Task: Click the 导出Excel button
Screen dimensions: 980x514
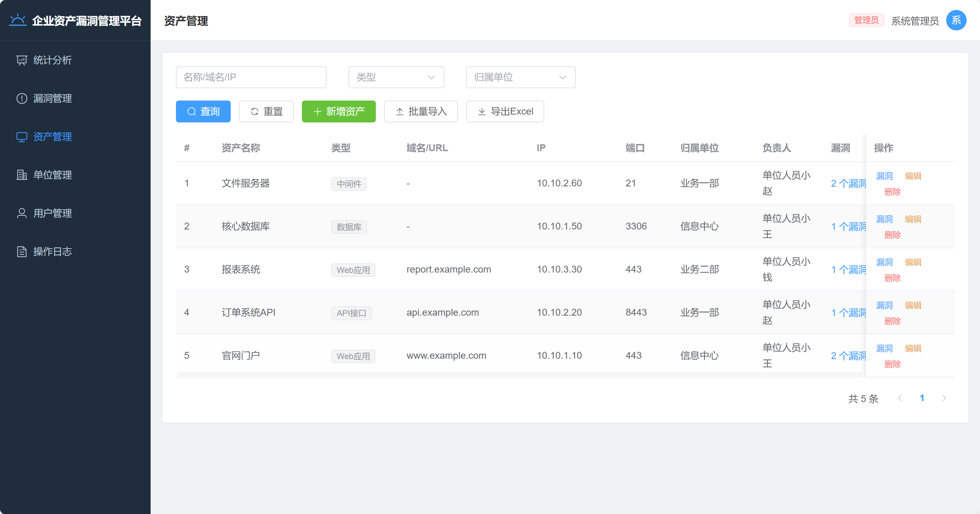Action: pyautogui.click(x=505, y=111)
